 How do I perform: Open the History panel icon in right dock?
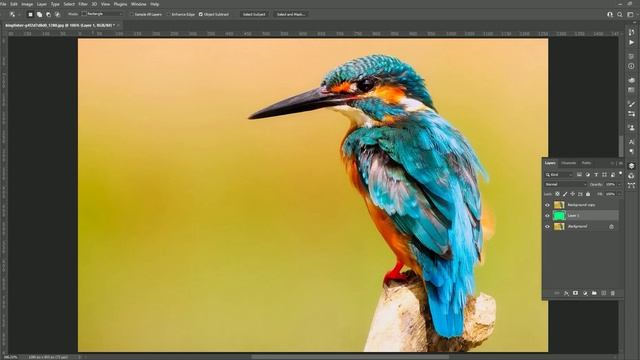pyautogui.click(x=631, y=32)
